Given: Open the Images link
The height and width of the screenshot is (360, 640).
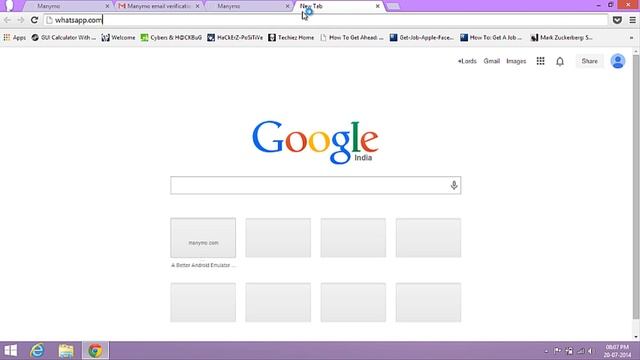Looking at the screenshot, I should coord(516,61).
